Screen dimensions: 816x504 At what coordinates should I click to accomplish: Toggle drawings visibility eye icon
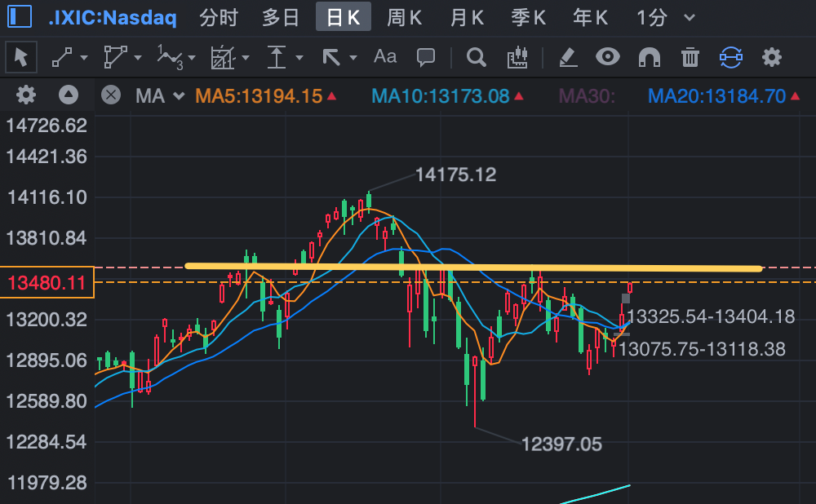pos(608,56)
